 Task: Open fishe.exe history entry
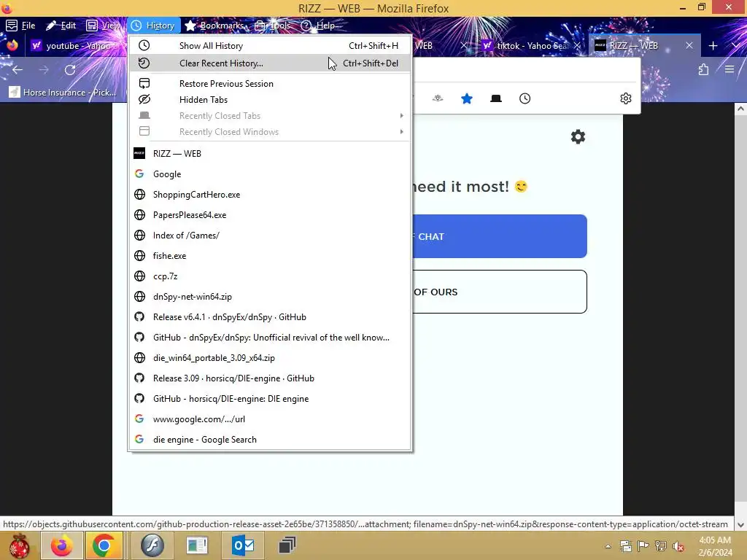[270, 256]
